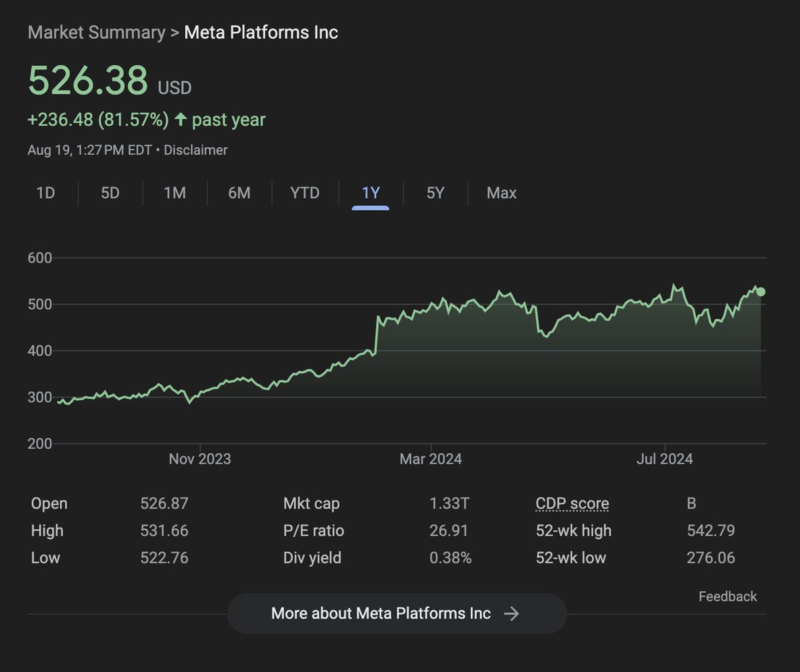Show the 5Y price history tab
This screenshot has height=672, width=800.
435,193
